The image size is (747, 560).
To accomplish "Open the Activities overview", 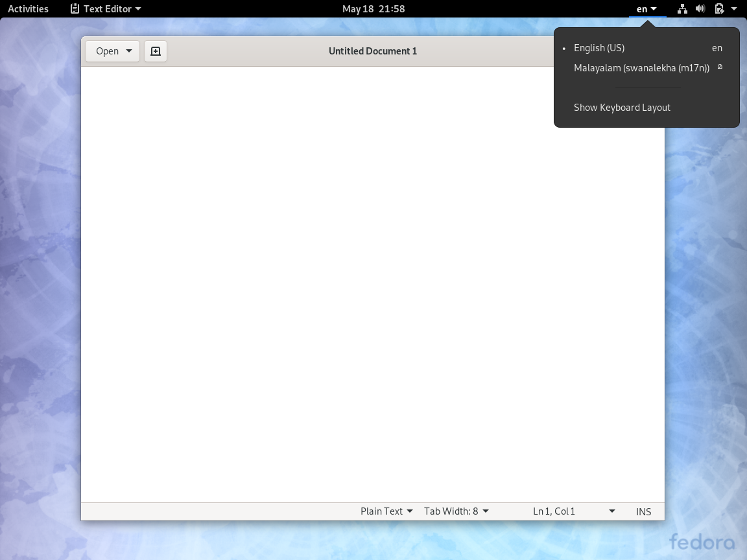I will click(28, 9).
